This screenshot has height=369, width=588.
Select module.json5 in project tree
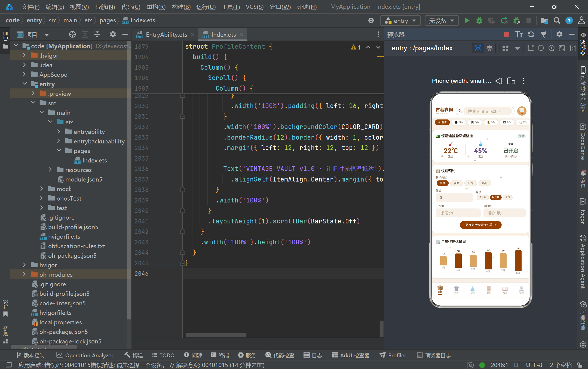click(x=83, y=179)
